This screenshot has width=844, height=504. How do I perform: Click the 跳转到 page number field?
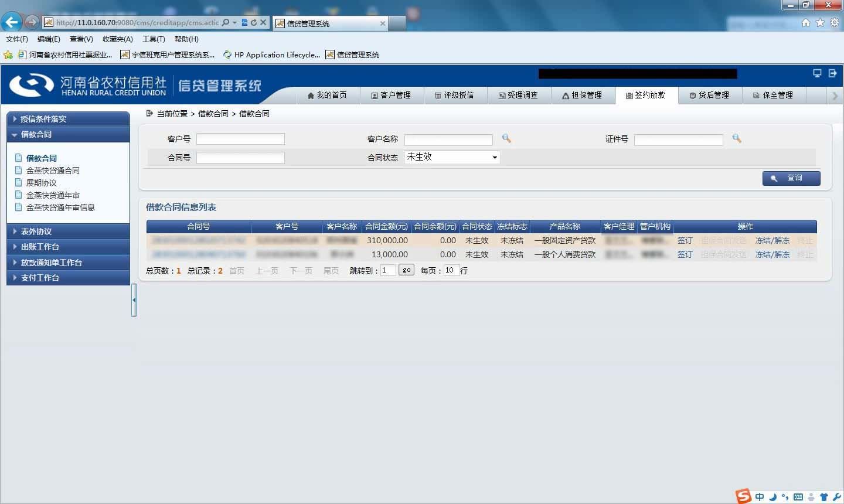coord(388,270)
